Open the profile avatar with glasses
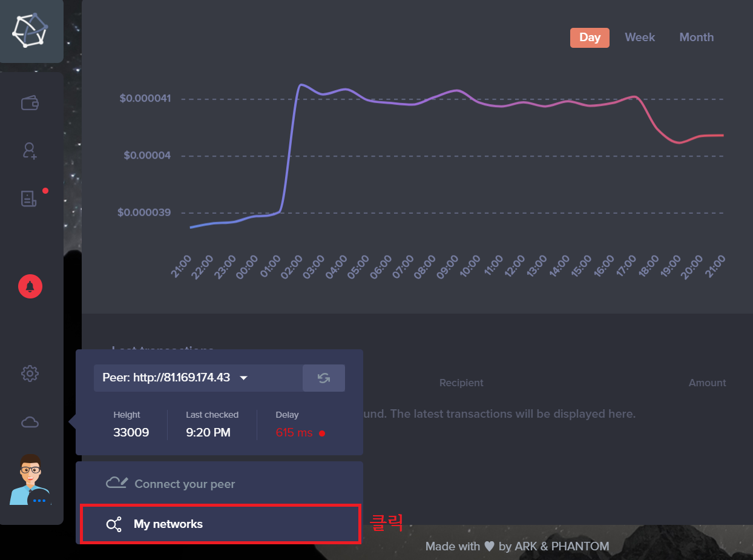Image resolution: width=753 pixels, height=560 pixels. (x=30, y=479)
